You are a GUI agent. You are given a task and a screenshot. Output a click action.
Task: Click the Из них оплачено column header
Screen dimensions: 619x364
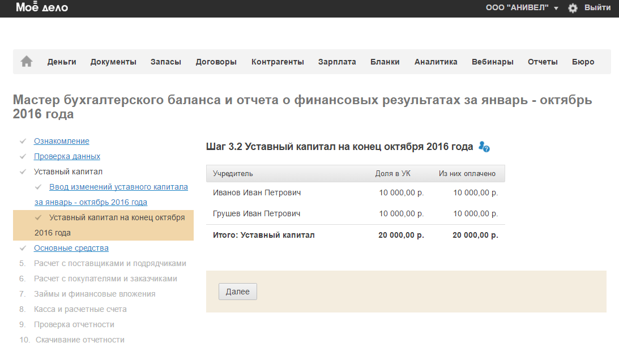[467, 174]
